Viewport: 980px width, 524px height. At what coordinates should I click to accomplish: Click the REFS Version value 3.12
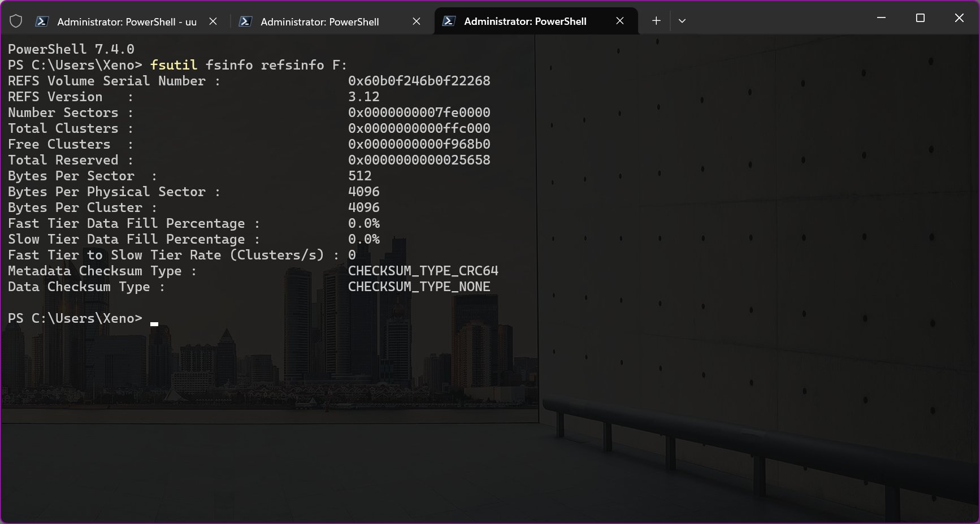363,97
